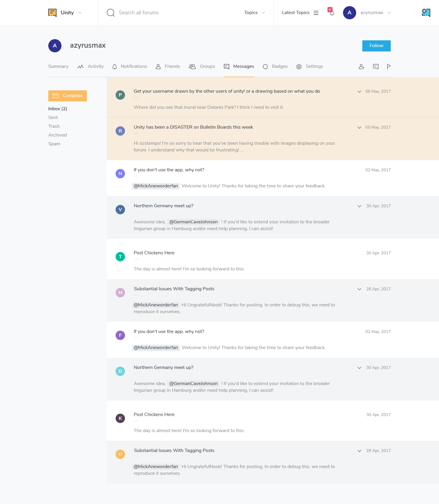Open notifications bell with badge 6
439x504 pixels.
point(331,12)
